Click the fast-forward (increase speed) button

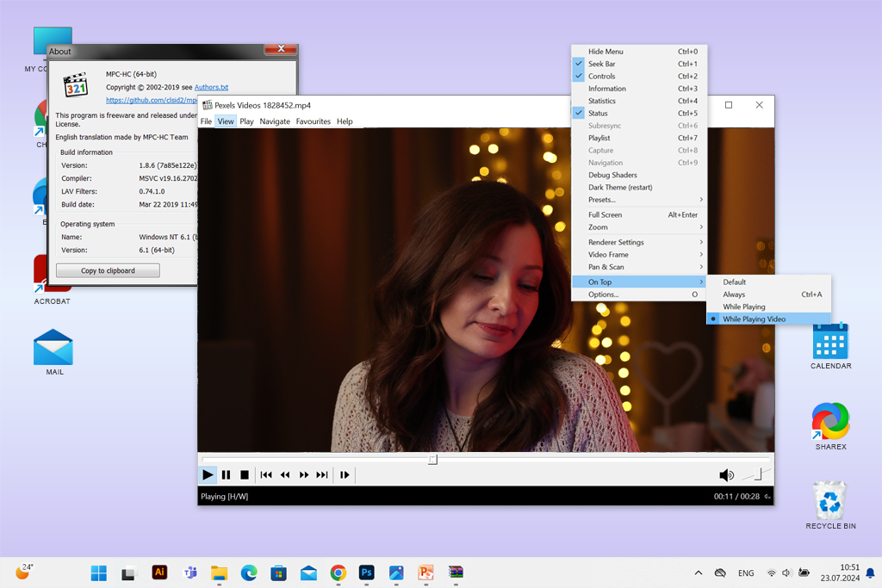click(x=304, y=475)
